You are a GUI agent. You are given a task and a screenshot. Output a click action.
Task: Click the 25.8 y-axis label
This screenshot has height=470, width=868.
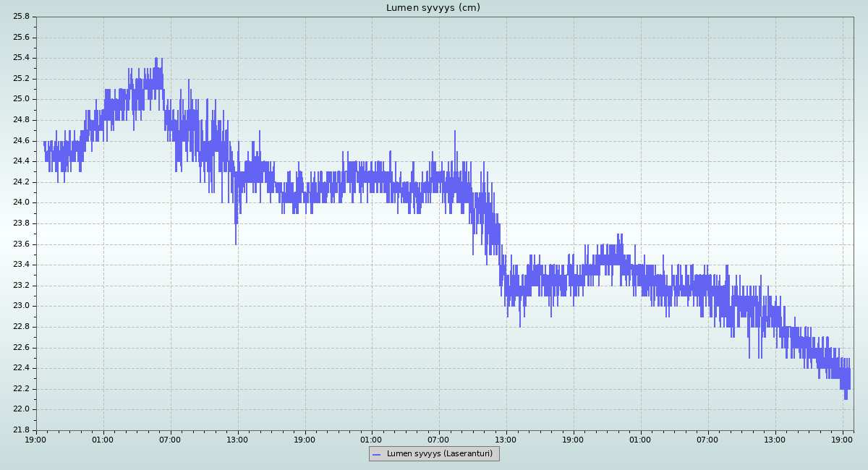21,17
